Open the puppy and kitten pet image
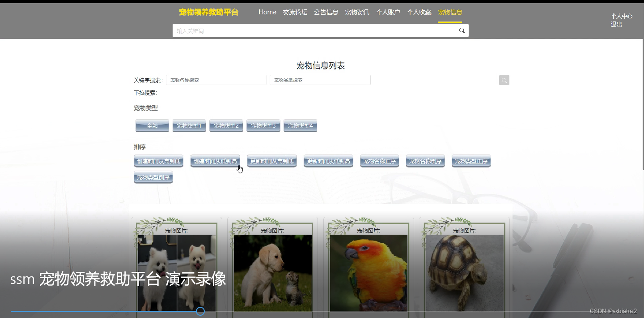 (x=273, y=273)
